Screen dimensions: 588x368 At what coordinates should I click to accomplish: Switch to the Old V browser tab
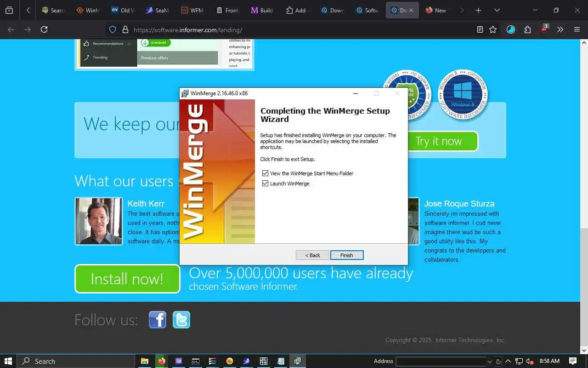[x=123, y=10]
